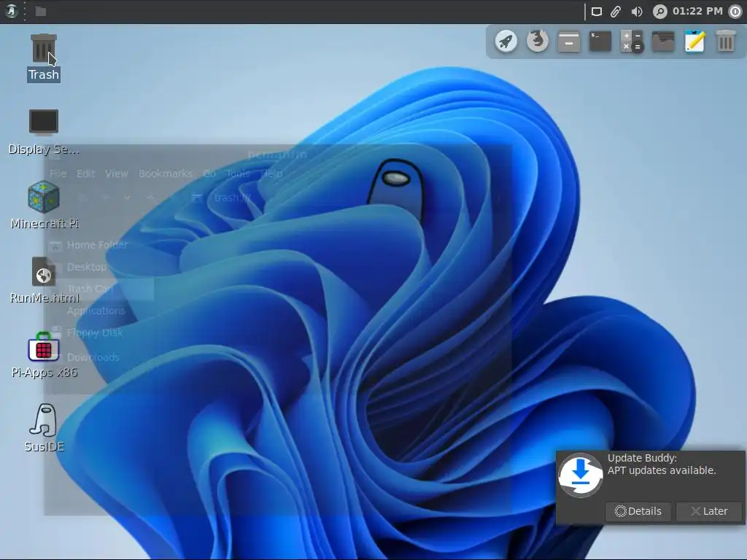Open the calculator in the dock

click(x=632, y=41)
